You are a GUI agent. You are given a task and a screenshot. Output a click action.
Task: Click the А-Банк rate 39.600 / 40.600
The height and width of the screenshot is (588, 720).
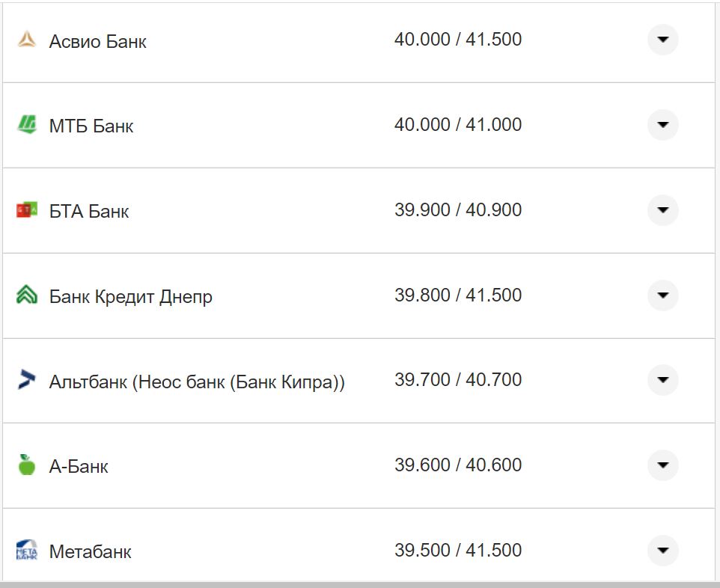pos(458,465)
